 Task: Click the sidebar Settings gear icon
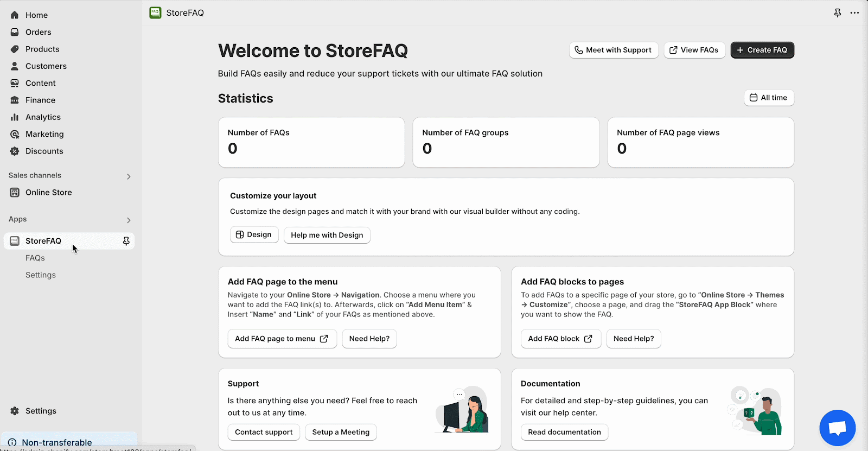click(15, 411)
